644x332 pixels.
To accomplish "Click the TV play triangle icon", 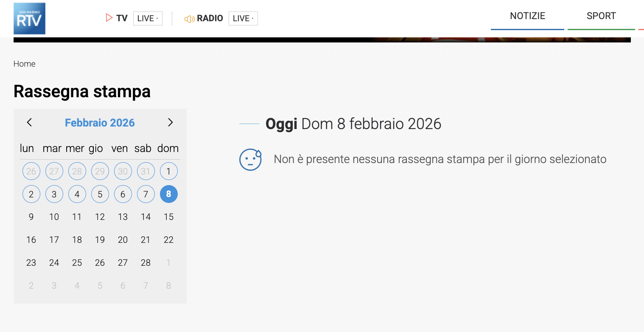I will (x=109, y=18).
